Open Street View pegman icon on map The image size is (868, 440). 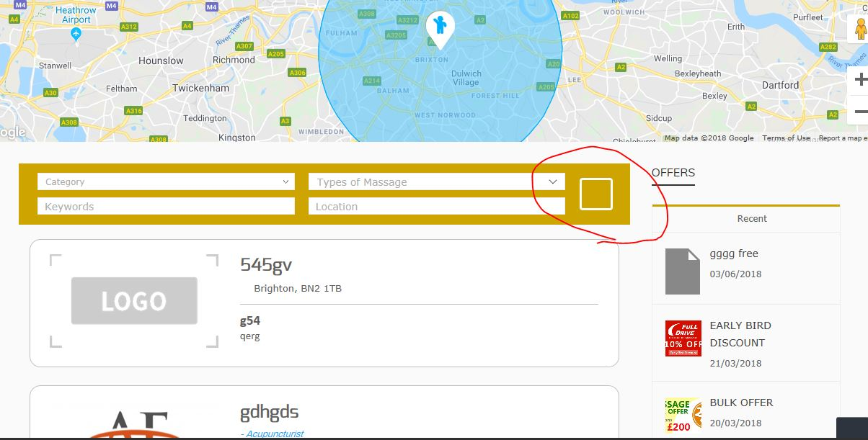pos(859,31)
